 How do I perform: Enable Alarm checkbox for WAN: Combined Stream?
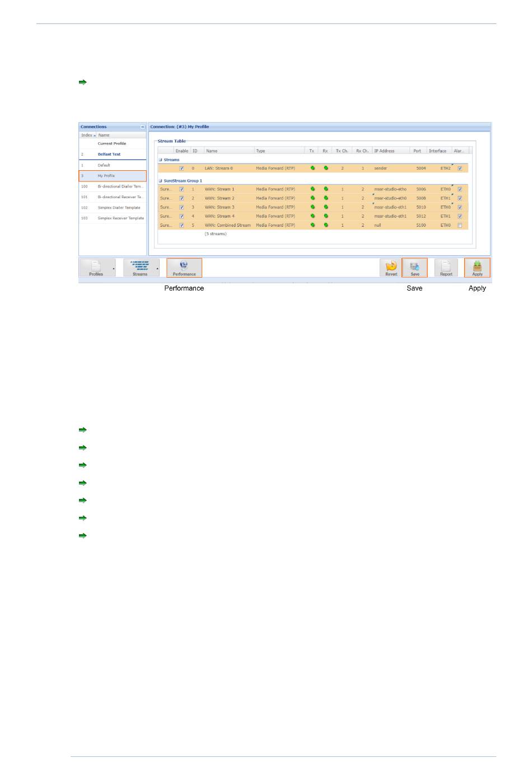click(460, 225)
